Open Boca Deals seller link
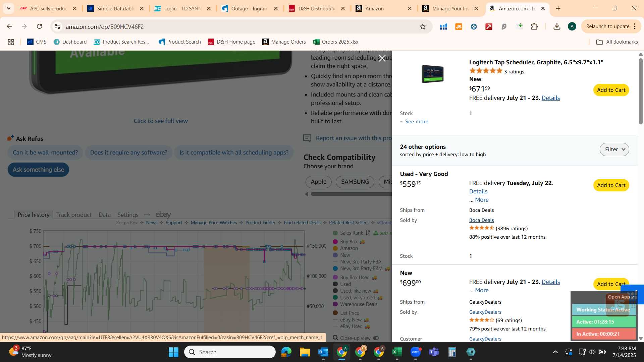This screenshot has width=644, height=362. tap(481, 220)
